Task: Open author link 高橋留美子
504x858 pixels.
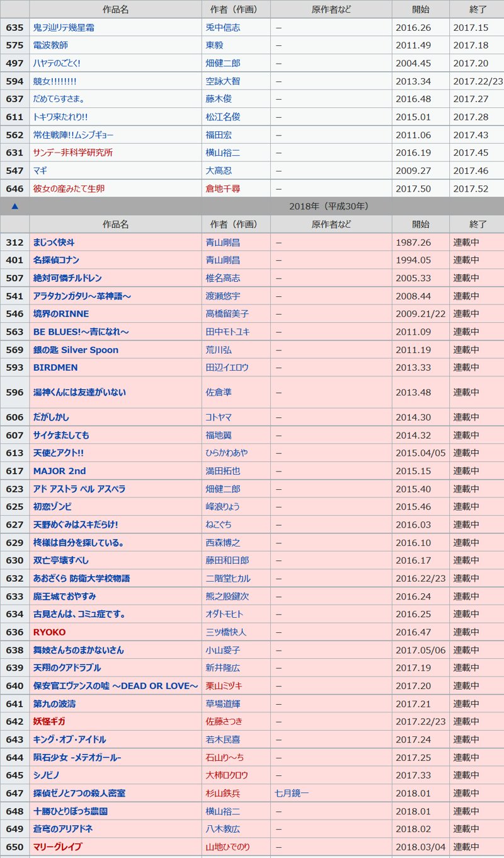Action: (227, 313)
